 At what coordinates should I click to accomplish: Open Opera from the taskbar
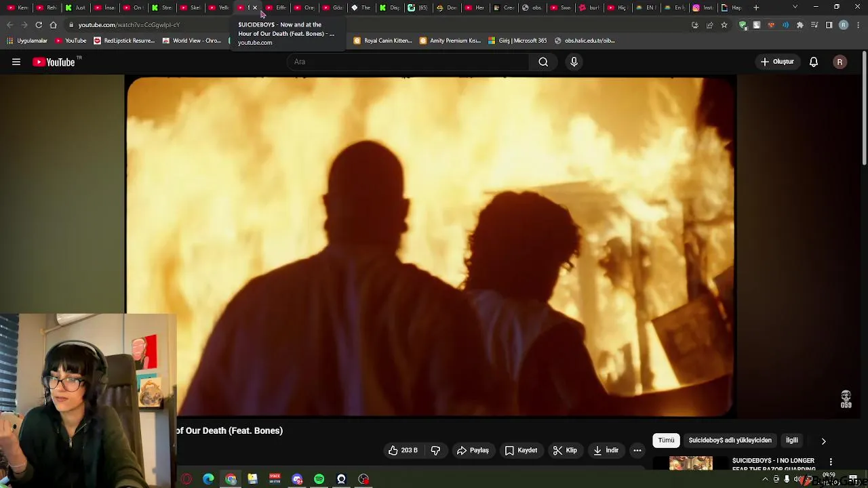pos(186,479)
